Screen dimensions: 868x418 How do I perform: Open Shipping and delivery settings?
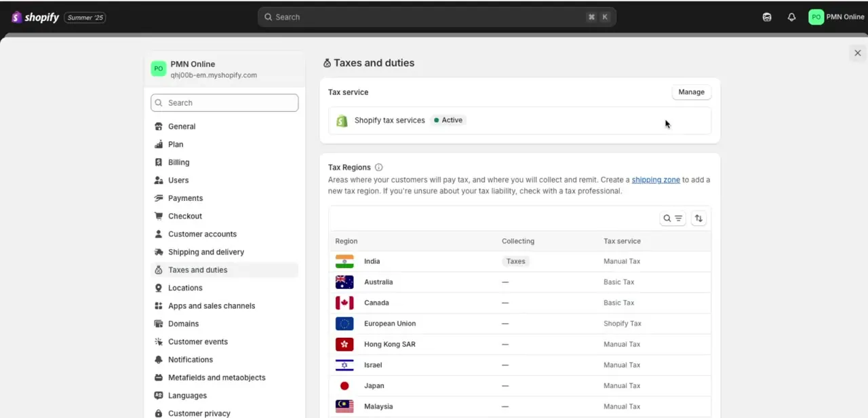coord(224,252)
